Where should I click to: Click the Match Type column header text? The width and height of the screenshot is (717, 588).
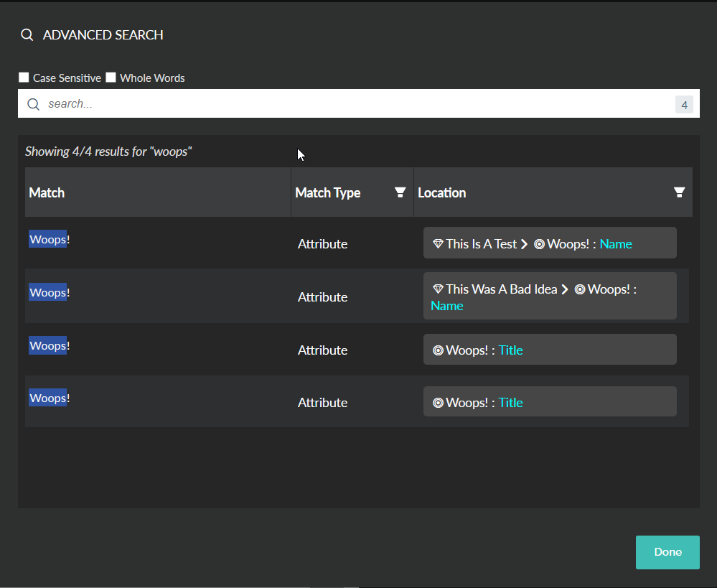click(x=328, y=192)
